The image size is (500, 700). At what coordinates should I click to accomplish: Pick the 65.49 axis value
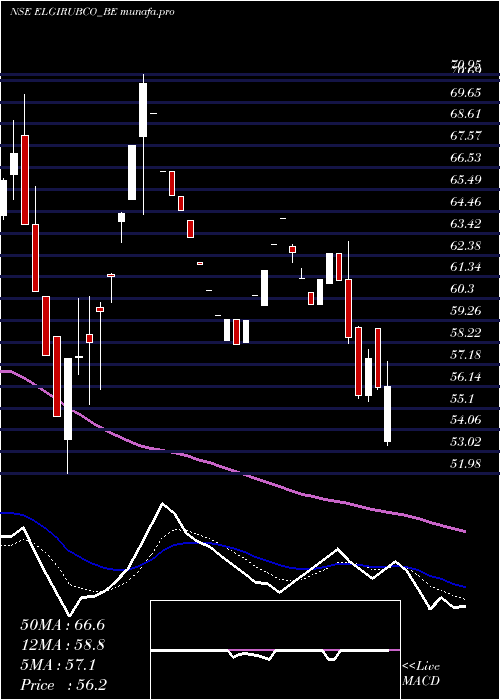(466, 180)
